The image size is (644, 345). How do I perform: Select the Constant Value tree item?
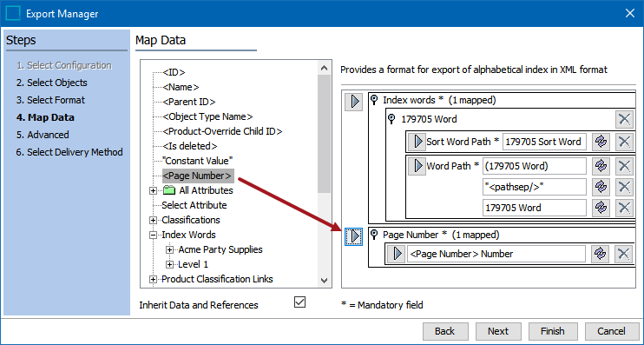click(198, 161)
